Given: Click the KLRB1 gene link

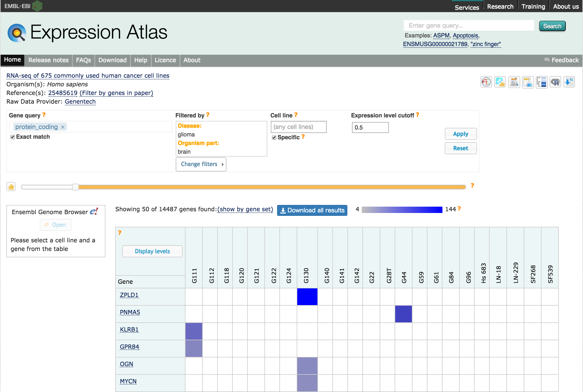Looking at the screenshot, I should (x=129, y=330).
